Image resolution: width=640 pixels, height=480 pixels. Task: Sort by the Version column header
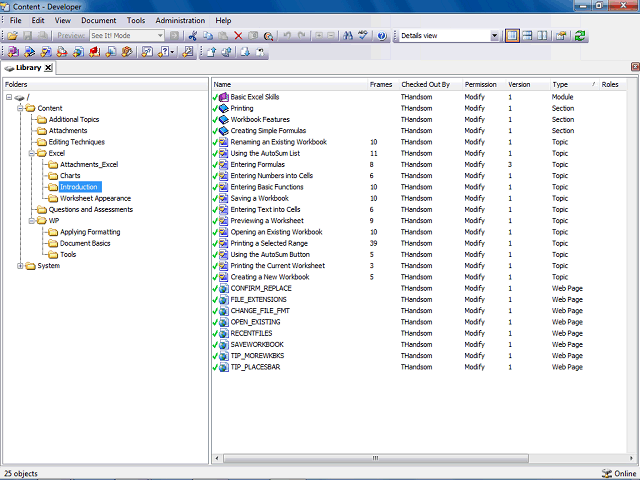click(x=528, y=84)
